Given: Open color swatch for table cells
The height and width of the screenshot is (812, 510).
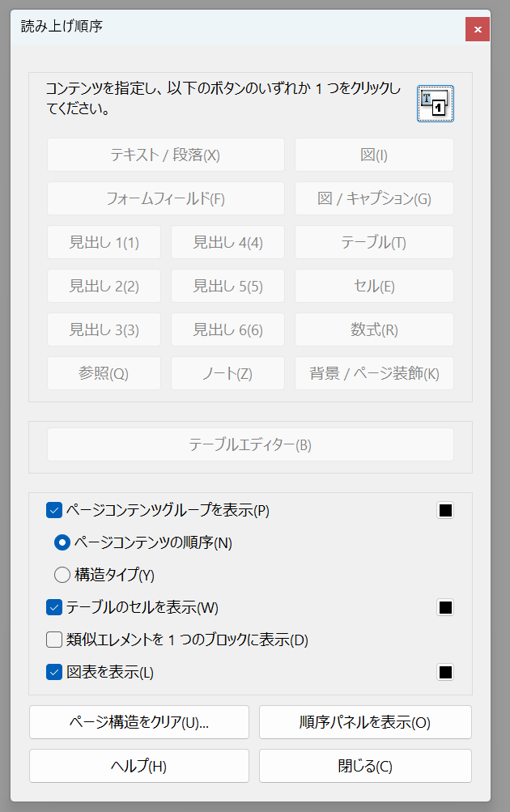Looking at the screenshot, I should pos(445,607).
